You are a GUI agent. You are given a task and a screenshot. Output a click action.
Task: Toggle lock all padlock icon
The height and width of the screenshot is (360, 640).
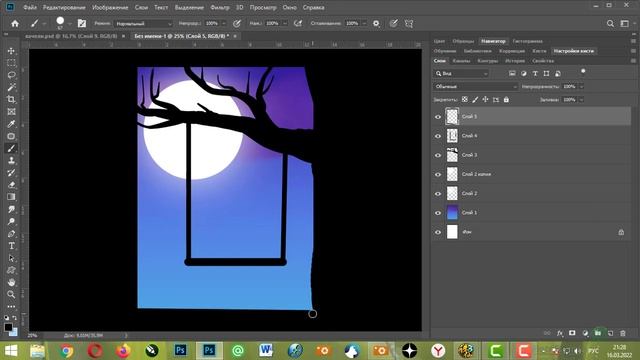506,99
